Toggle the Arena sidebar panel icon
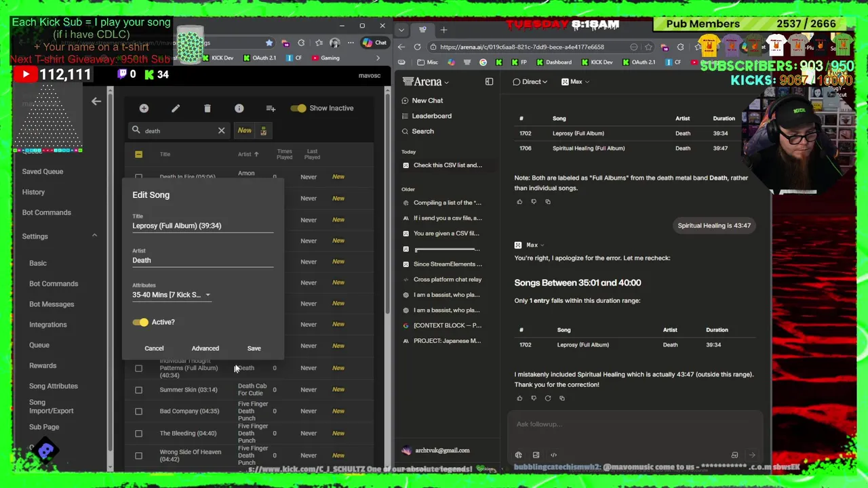Screen dimensions: 868x488 (489, 81)
